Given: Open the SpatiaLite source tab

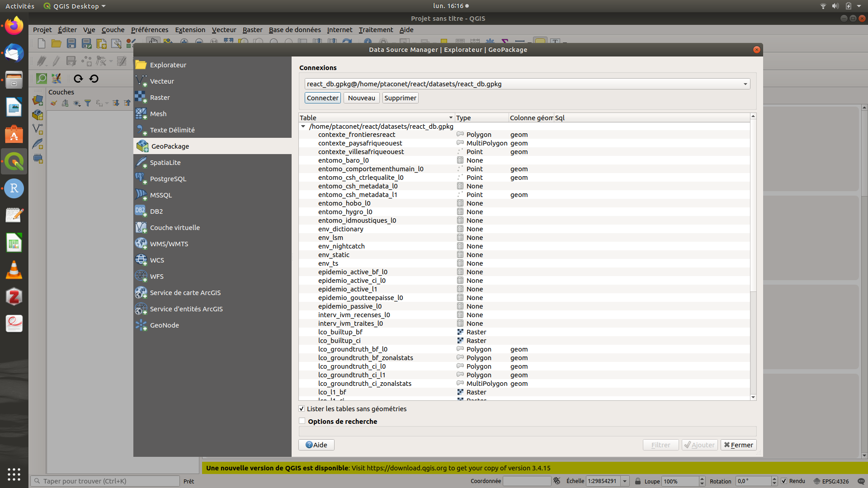Looking at the screenshot, I should (x=165, y=163).
